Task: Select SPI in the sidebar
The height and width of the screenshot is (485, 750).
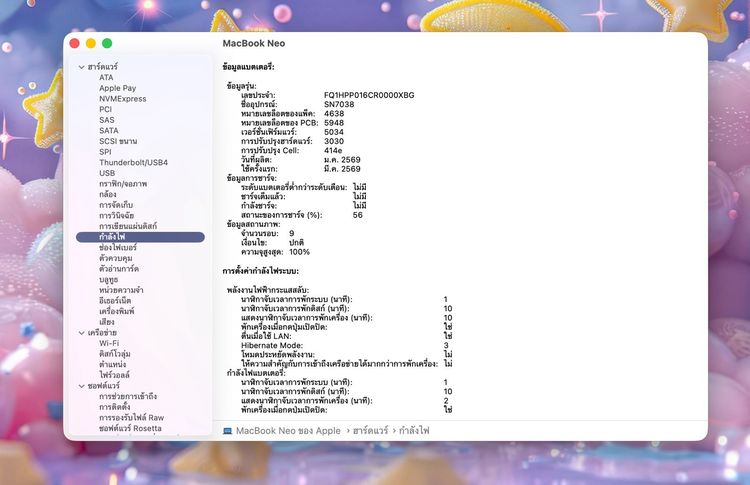Action: tap(105, 152)
